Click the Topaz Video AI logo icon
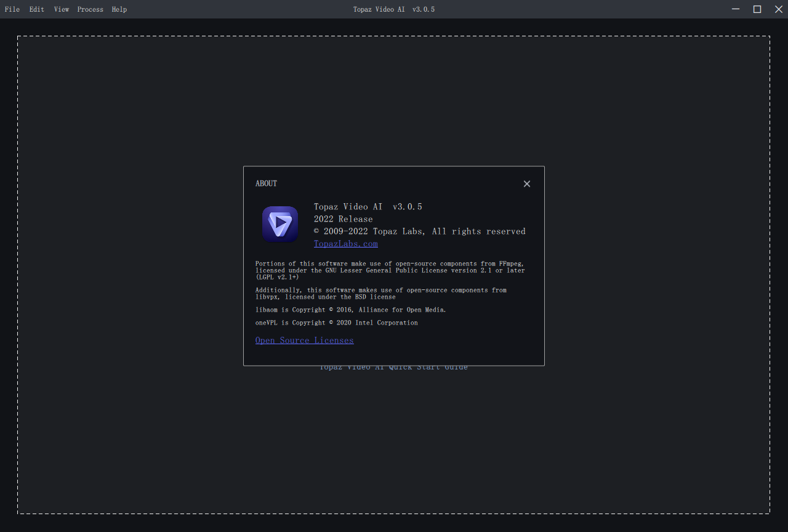 pos(280,224)
